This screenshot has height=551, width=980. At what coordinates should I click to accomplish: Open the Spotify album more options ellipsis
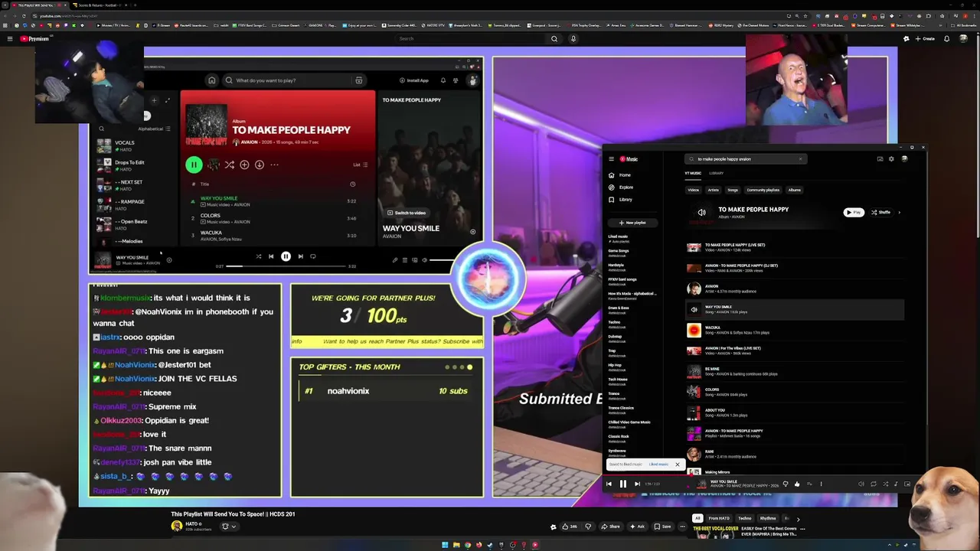pyautogui.click(x=274, y=165)
